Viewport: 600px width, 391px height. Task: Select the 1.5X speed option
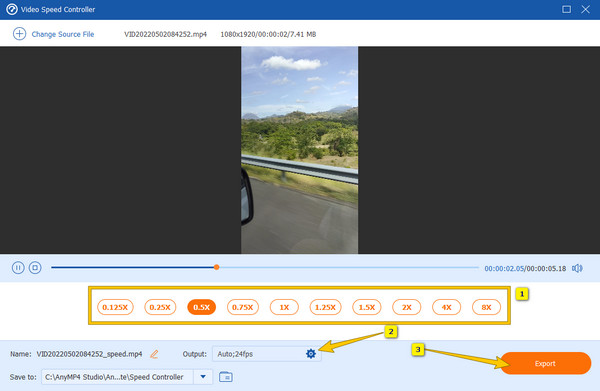pos(367,307)
